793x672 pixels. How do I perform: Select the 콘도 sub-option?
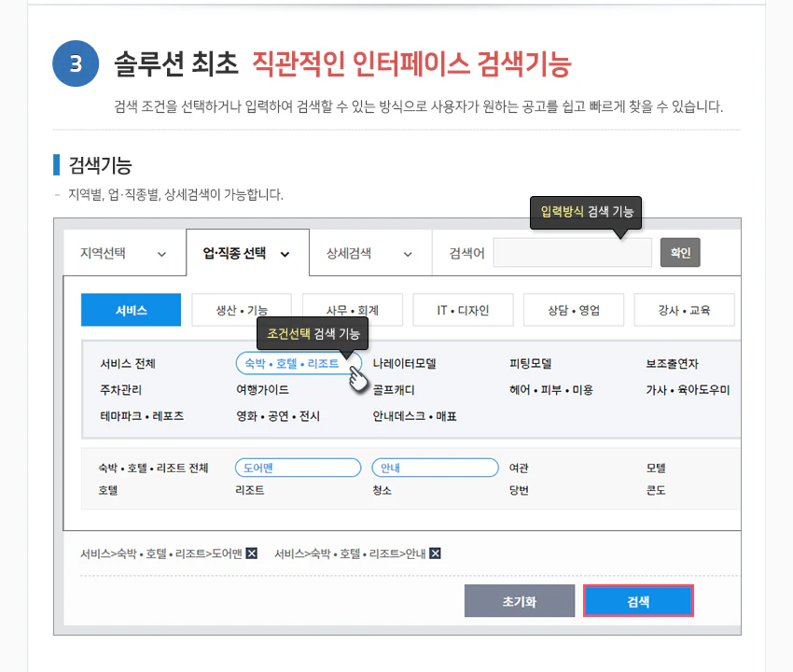click(x=656, y=490)
